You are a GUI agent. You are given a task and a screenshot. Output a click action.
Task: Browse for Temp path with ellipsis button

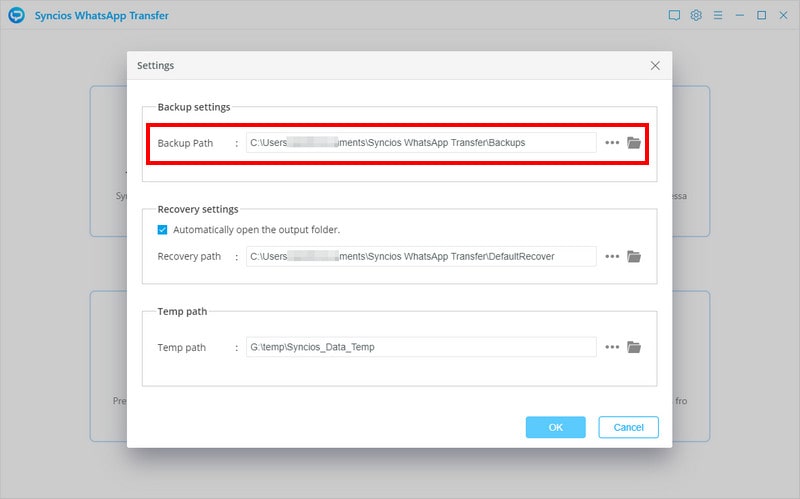tap(612, 347)
